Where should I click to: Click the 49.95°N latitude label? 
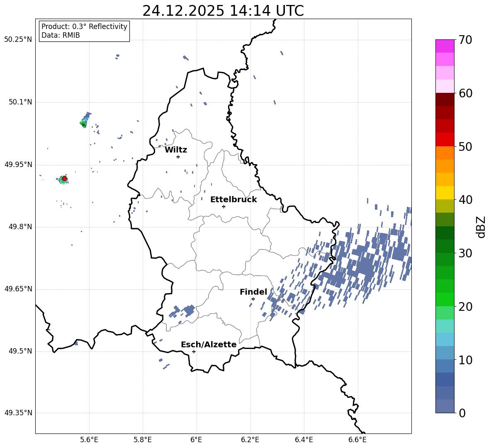18,165
